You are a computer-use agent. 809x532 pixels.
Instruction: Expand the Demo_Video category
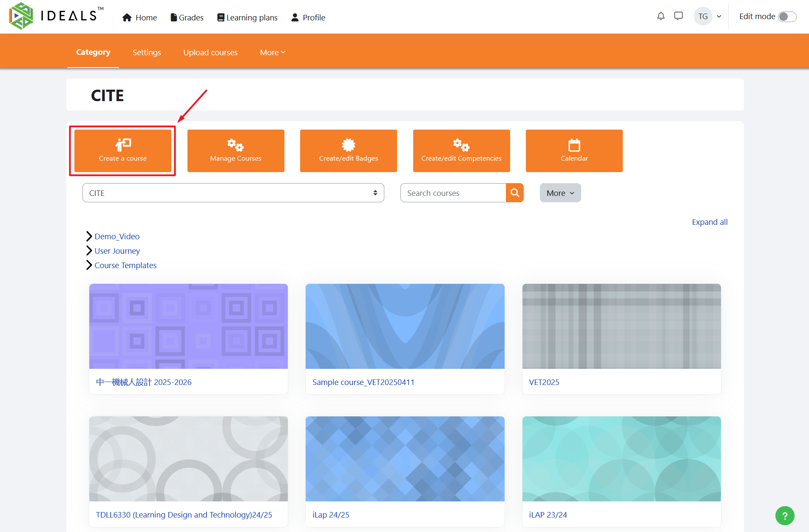pyautogui.click(x=89, y=236)
